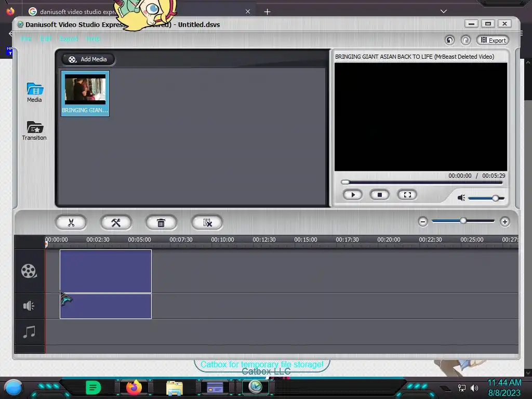Viewport: 532px width, 399px height.
Task: Maximize the Daniusoft window
Action: pos(488,24)
